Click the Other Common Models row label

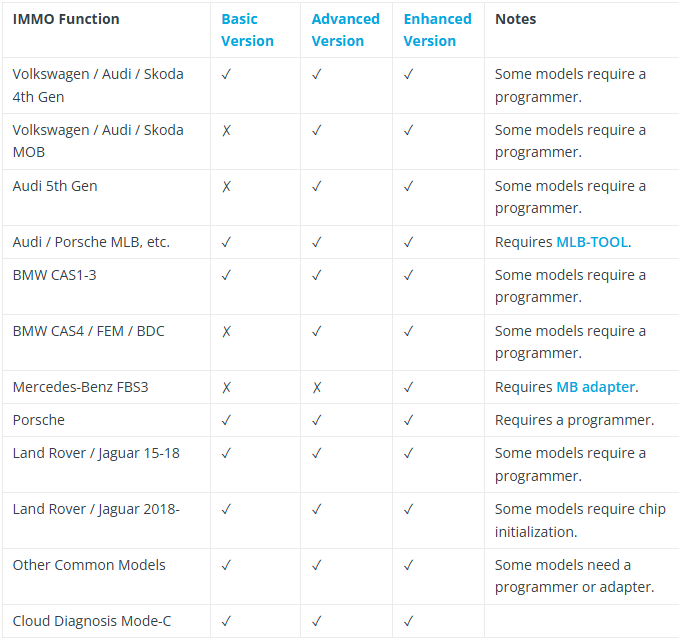(89, 565)
